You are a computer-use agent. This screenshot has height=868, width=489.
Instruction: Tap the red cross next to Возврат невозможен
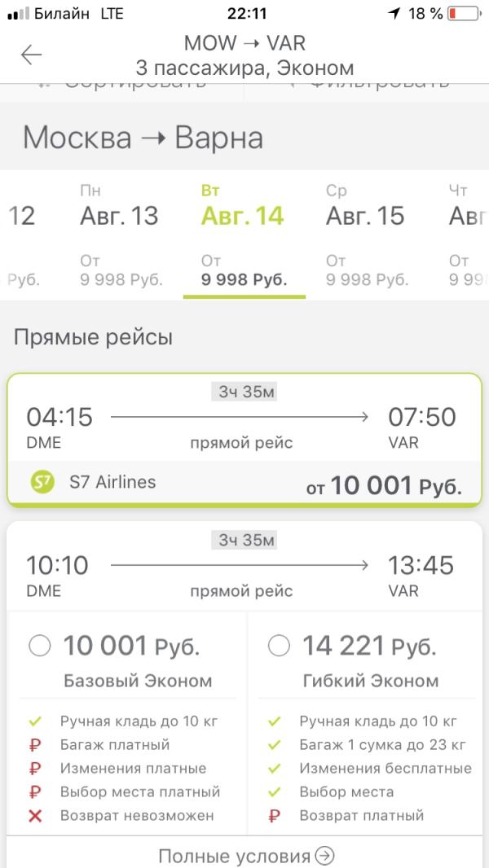pyautogui.click(x=35, y=815)
